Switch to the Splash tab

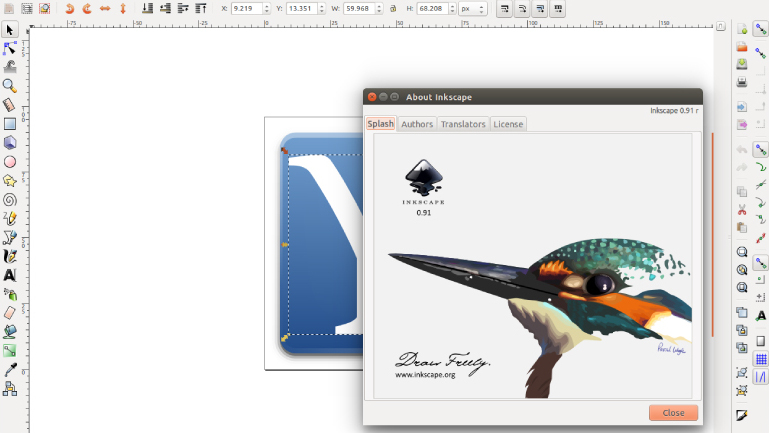[381, 124]
